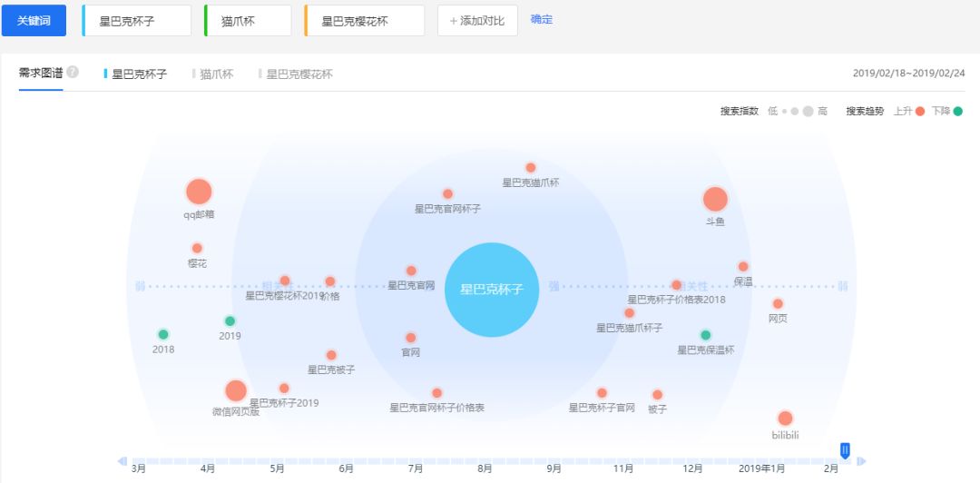Click the timeline left arrow
The image size is (980, 483).
122,462
